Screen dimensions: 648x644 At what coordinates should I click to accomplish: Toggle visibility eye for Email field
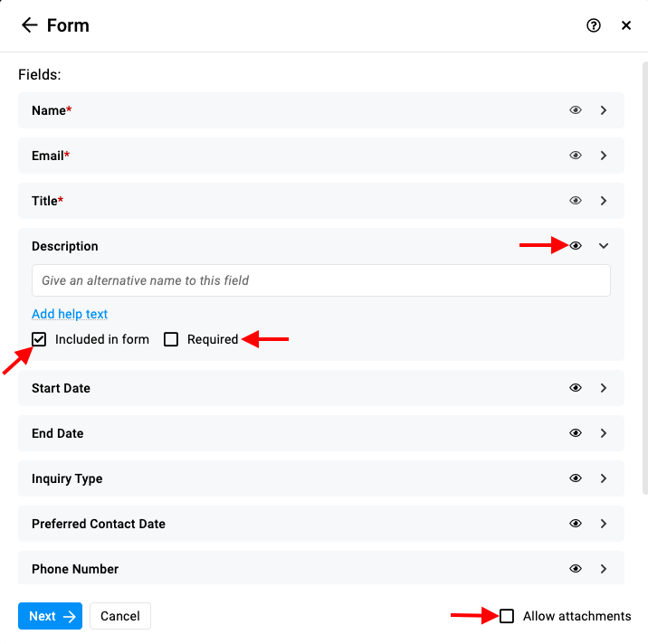(576, 156)
